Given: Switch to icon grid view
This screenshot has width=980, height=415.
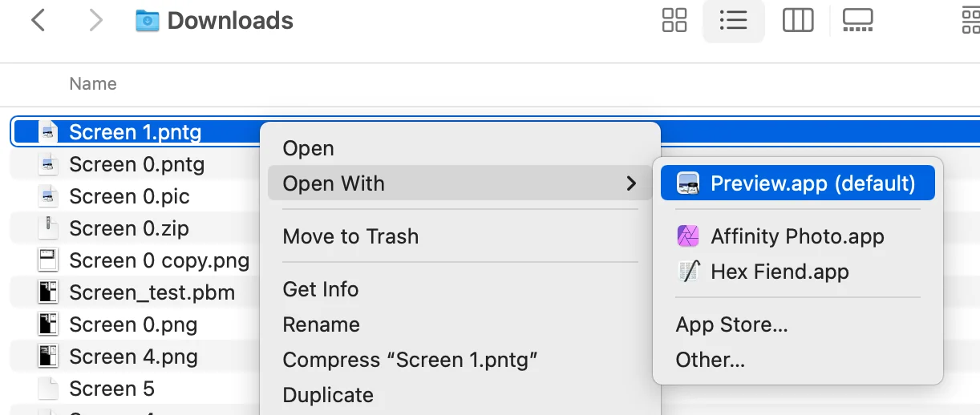Looking at the screenshot, I should click(x=674, y=21).
